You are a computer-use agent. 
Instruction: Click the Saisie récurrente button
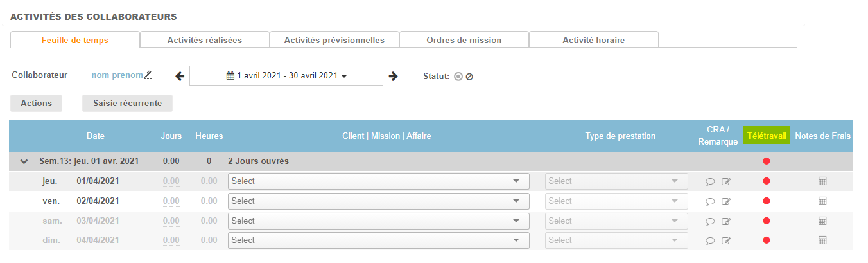pos(127,103)
